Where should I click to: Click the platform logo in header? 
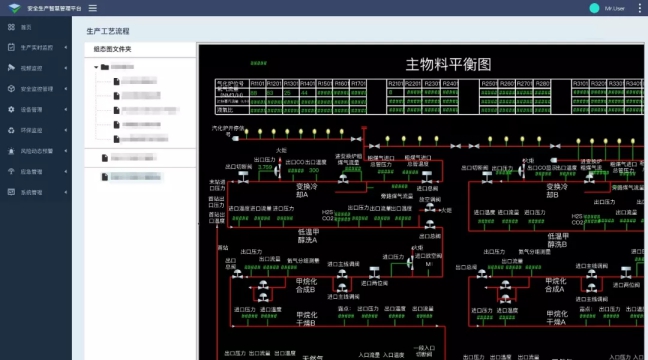pyautogui.click(x=14, y=8)
